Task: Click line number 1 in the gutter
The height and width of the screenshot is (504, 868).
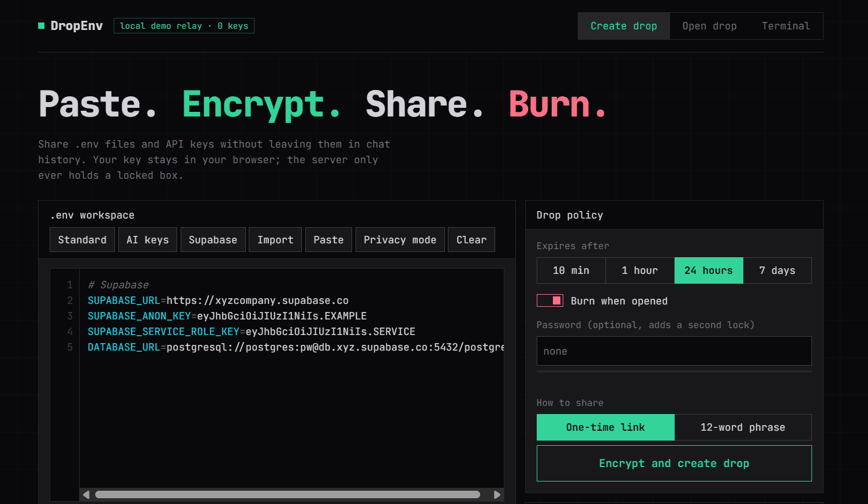Action: coord(70,285)
